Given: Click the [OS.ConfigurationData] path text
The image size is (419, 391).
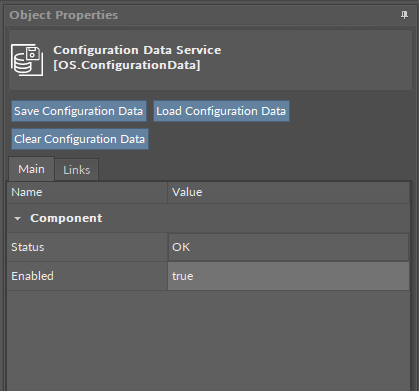Looking at the screenshot, I should tap(127, 65).
